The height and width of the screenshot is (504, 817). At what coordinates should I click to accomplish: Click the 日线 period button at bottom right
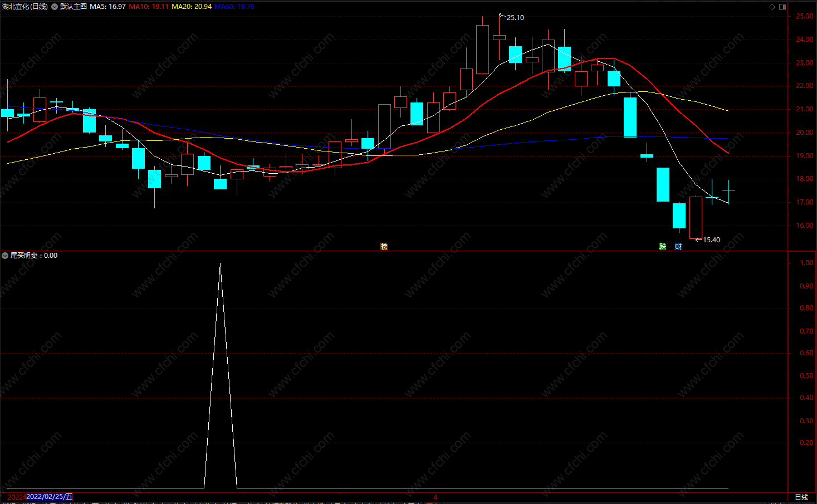[x=801, y=497]
